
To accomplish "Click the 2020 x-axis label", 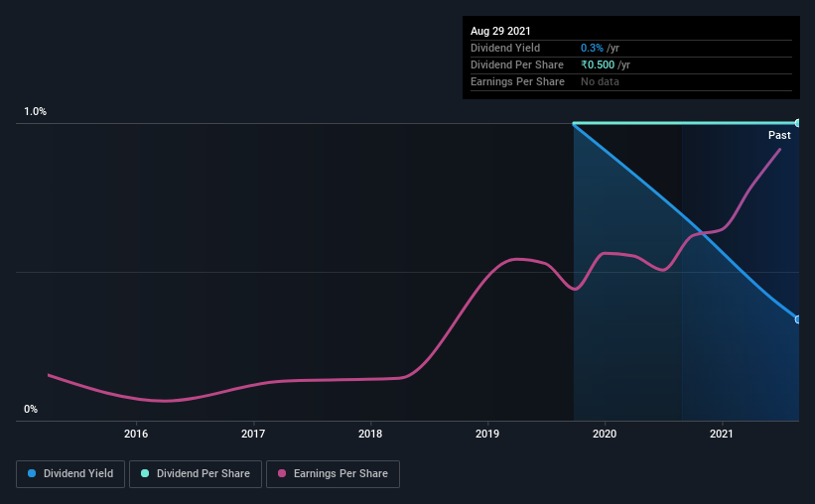I will 605,434.
